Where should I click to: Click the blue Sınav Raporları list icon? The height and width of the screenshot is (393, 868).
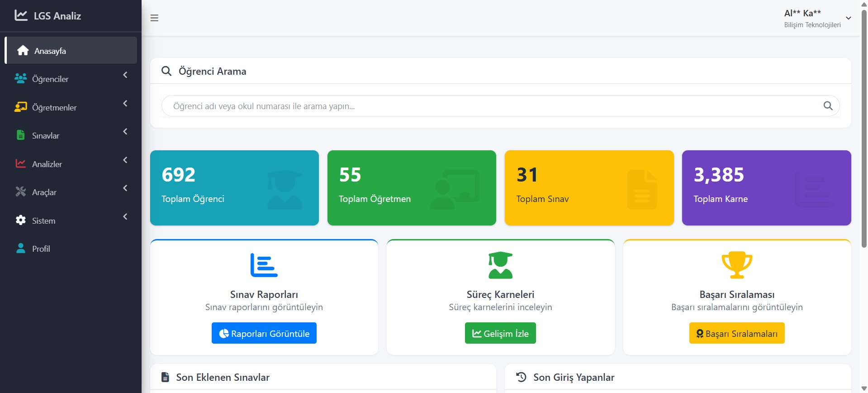[x=264, y=265]
